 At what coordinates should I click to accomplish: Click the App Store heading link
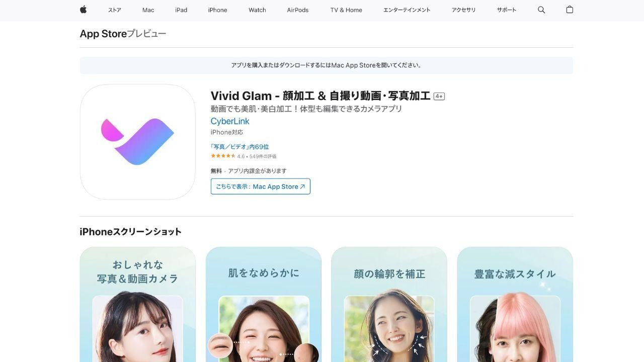pyautogui.click(x=103, y=34)
